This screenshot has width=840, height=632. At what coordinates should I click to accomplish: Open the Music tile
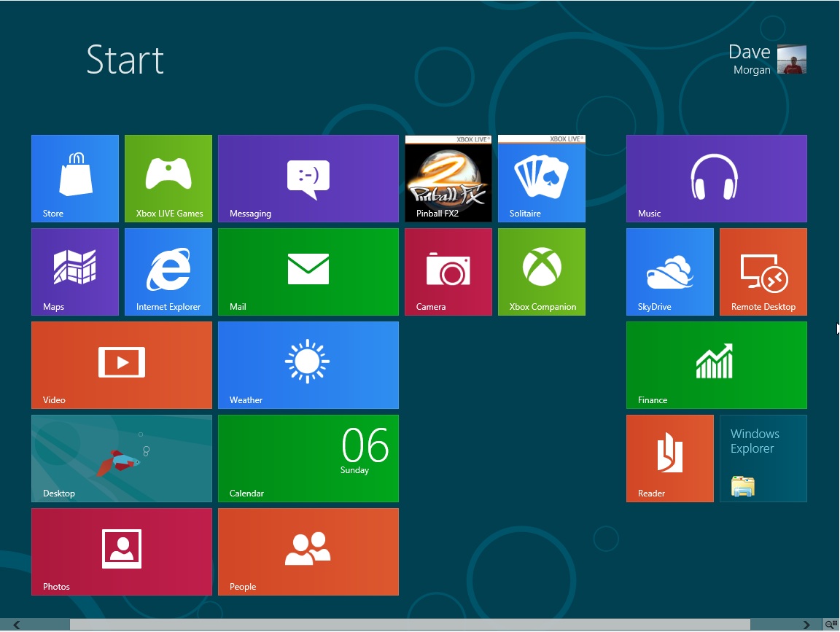(716, 179)
